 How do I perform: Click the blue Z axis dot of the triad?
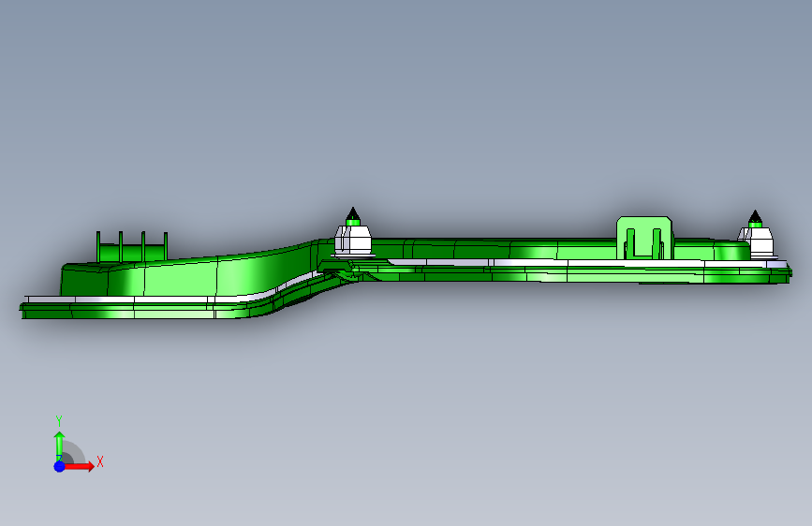tap(60, 466)
